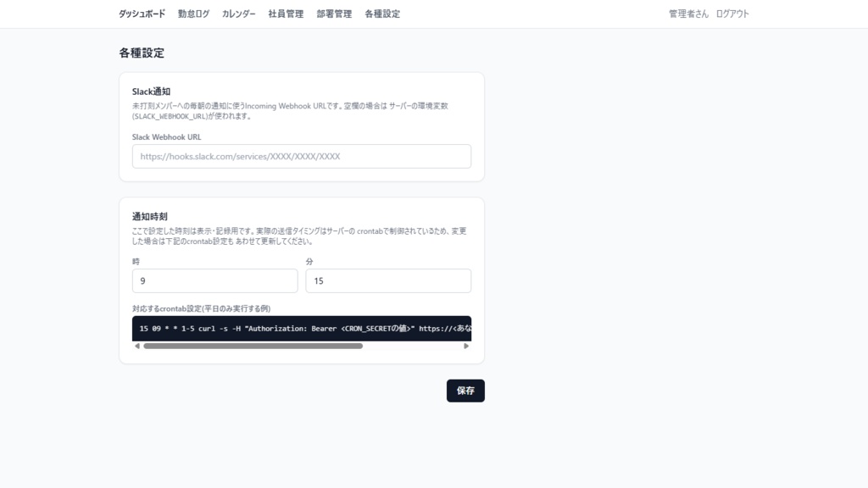The height and width of the screenshot is (488, 868).
Task: Click the 分 label above minute field
Action: [x=309, y=261]
